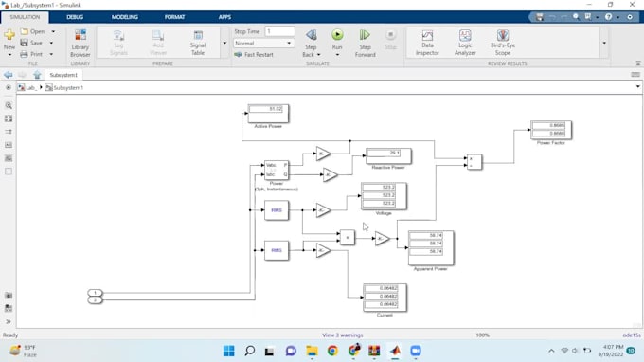
Task: Switch to the Apps tab
Action: [x=224, y=17]
